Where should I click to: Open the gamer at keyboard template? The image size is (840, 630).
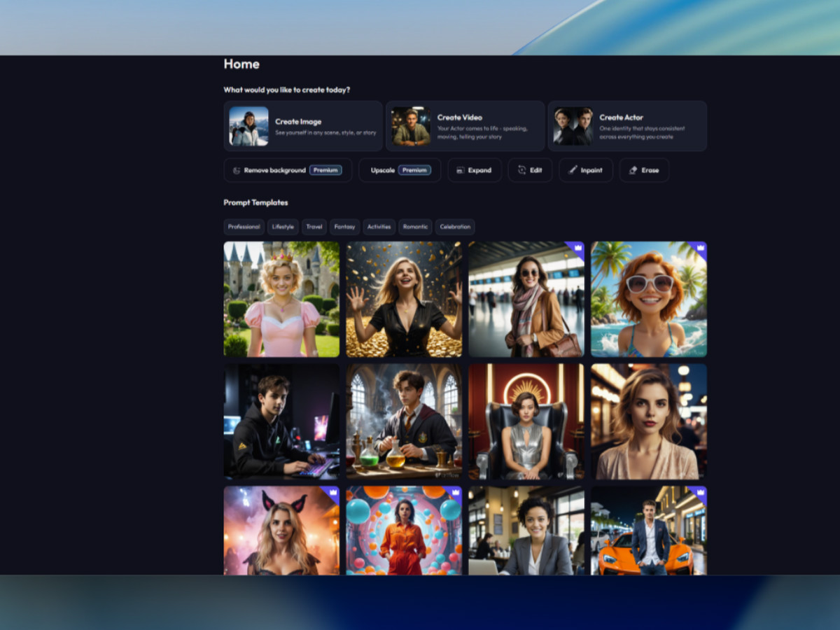coord(281,421)
